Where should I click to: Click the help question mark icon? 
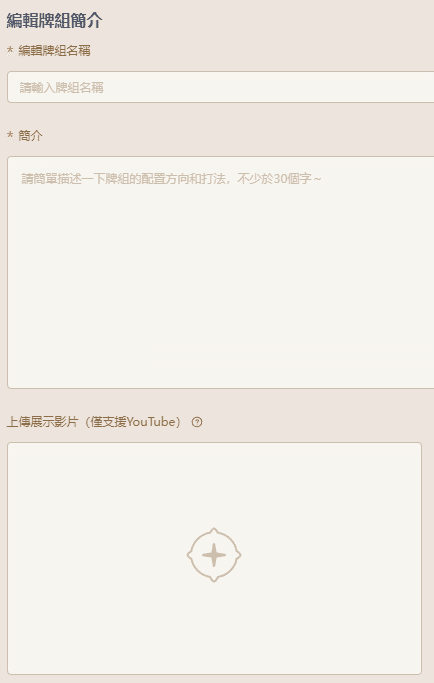(197, 422)
